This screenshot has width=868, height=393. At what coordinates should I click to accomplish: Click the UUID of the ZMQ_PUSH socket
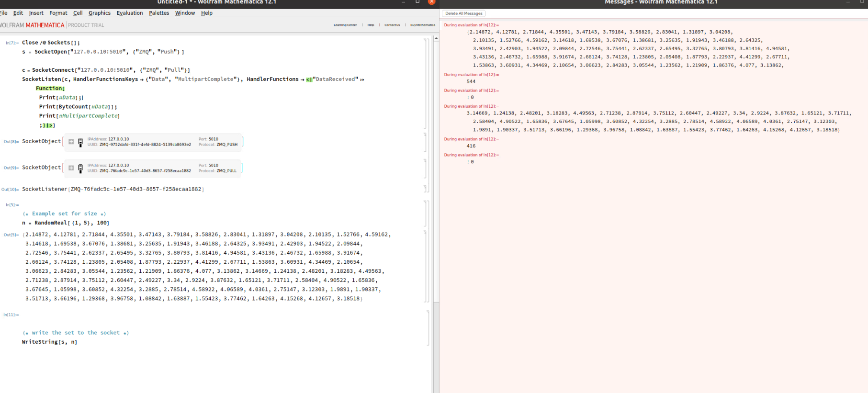click(x=145, y=145)
